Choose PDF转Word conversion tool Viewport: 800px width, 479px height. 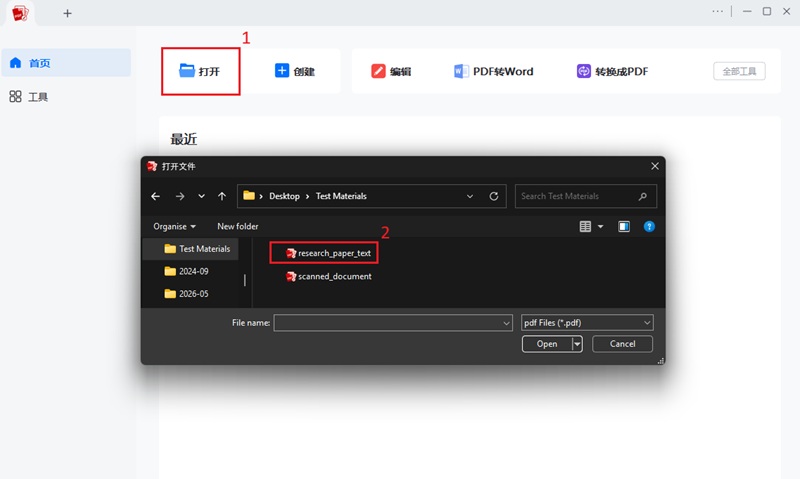[493, 71]
